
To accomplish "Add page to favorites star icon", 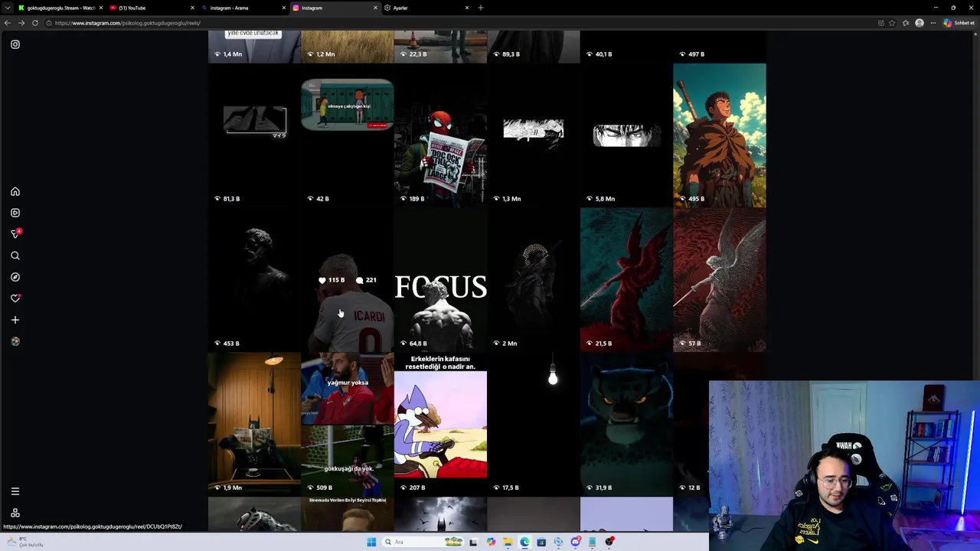I will (893, 23).
